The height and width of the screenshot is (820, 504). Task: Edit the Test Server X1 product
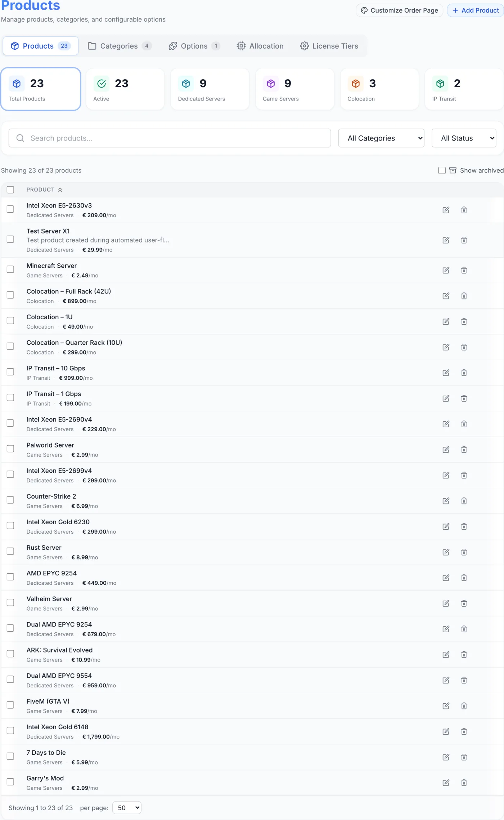pos(446,240)
